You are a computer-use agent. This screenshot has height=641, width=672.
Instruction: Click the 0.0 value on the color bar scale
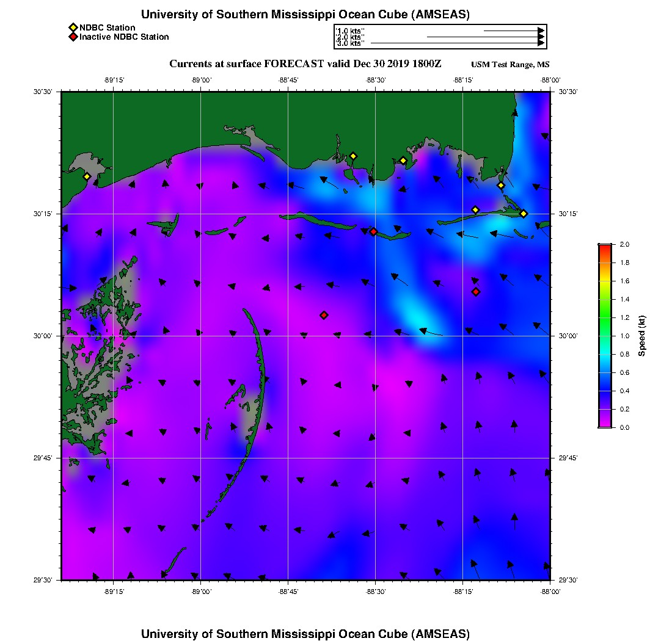tap(624, 427)
